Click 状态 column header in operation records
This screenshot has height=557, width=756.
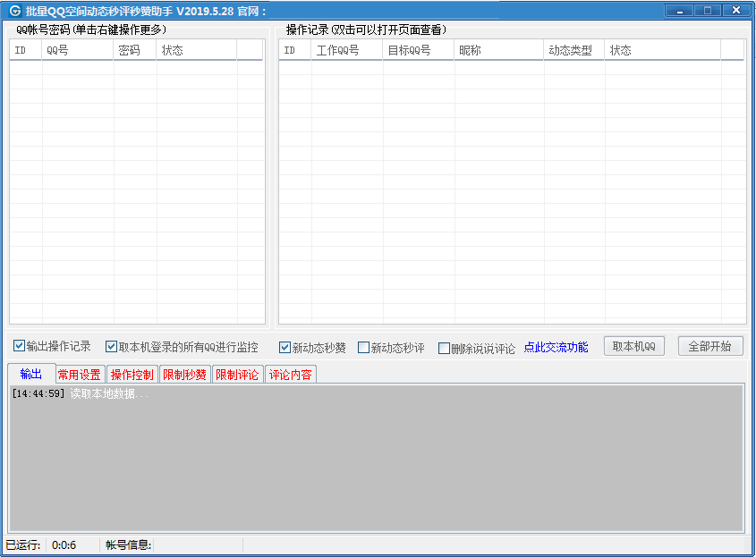click(x=663, y=50)
